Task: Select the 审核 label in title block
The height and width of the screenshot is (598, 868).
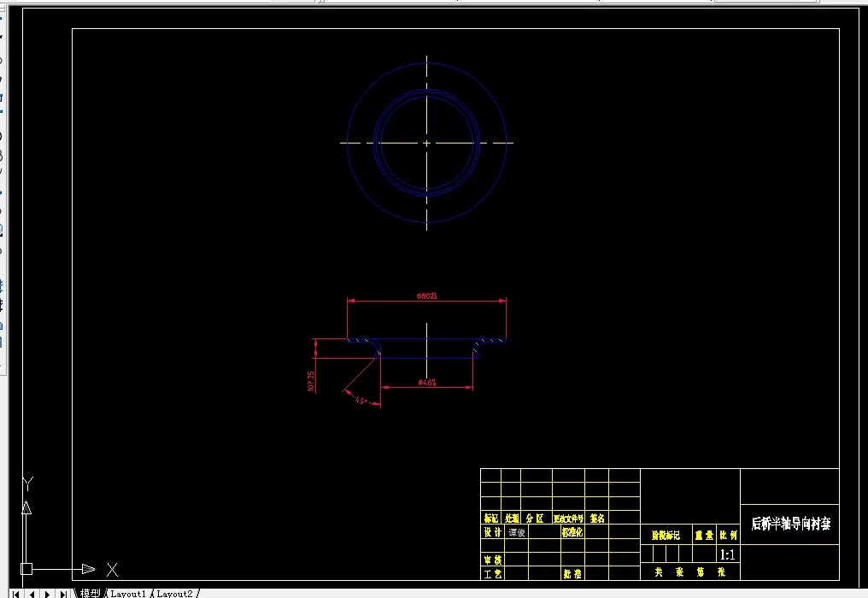Action: click(493, 560)
